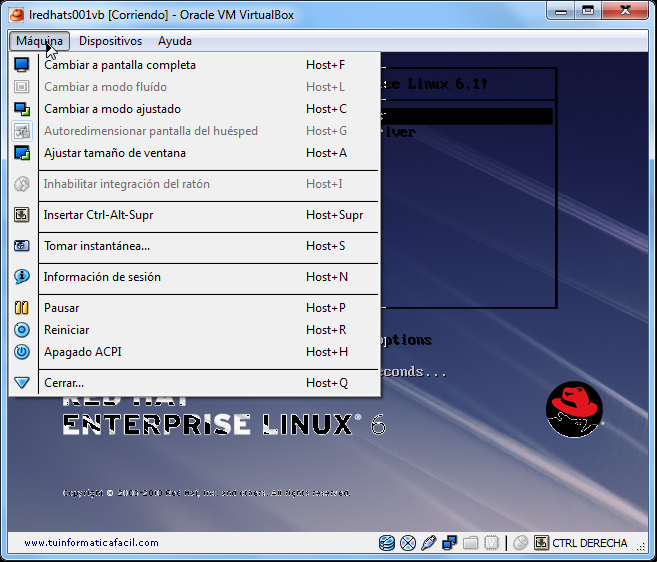Select Cerrar... menu entry
The width and height of the screenshot is (657, 562).
pyautogui.click(x=209, y=383)
